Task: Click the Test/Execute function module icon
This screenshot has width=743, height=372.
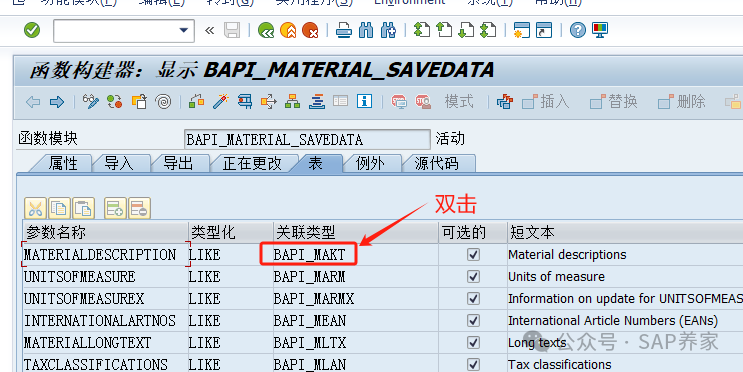Action: (245, 101)
